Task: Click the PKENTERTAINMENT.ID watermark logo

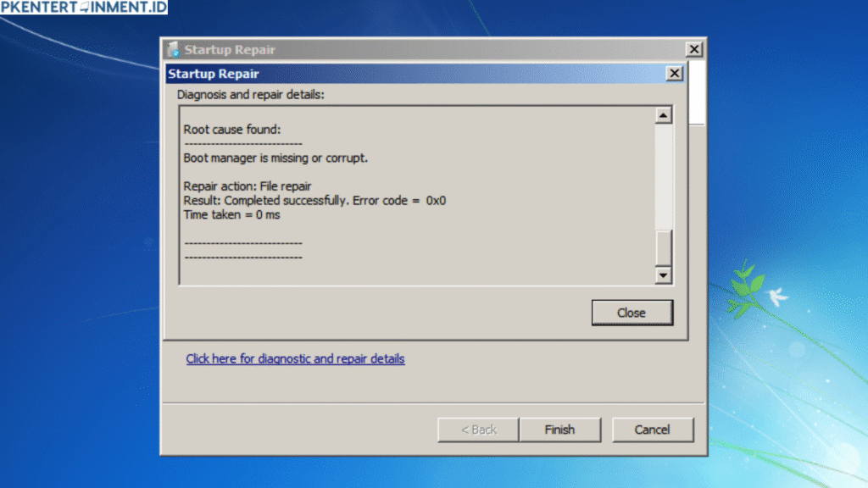Action: coord(83,8)
